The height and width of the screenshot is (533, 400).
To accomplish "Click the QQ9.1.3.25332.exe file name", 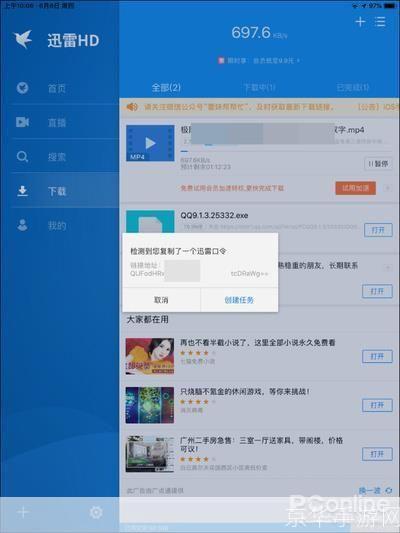I will pyautogui.click(x=214, y=215).
